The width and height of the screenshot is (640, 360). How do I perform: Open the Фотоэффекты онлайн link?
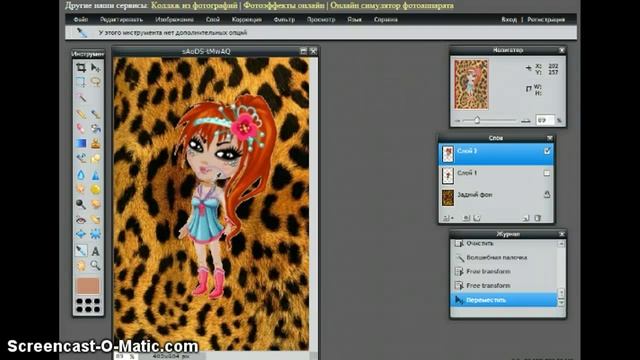284,6
